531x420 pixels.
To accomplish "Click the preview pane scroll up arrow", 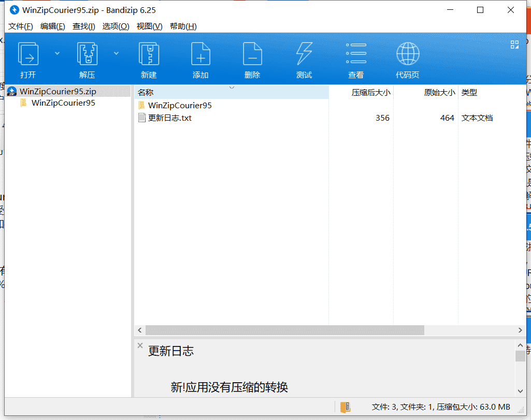I will [520, 345].
